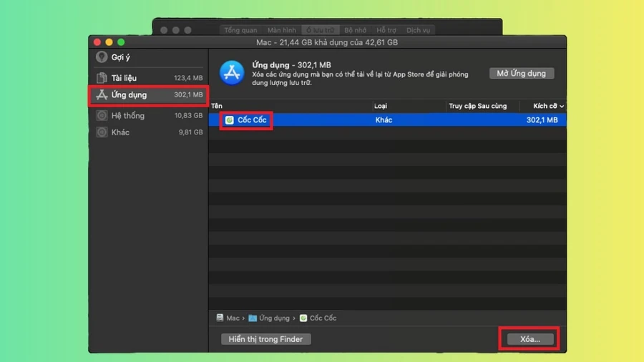
Task: Click the Mac disk icon in path bar
Action: tap(220, 318)
